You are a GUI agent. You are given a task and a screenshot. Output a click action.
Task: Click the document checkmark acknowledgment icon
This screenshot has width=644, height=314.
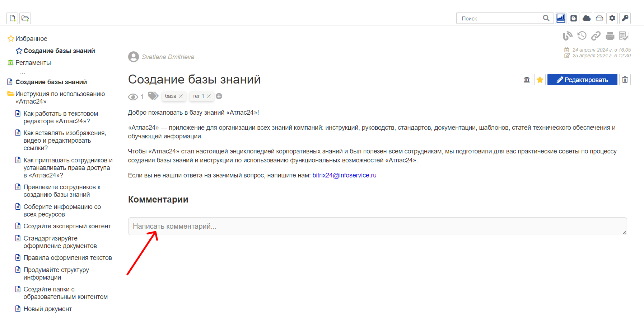[x=624, y=36]
